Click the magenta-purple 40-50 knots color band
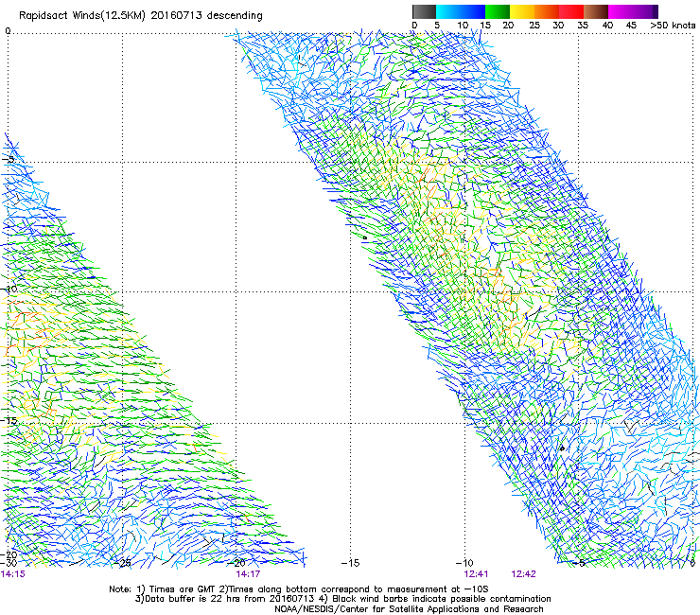The height and width of the screenshot is (615, 700). (633, 11)
